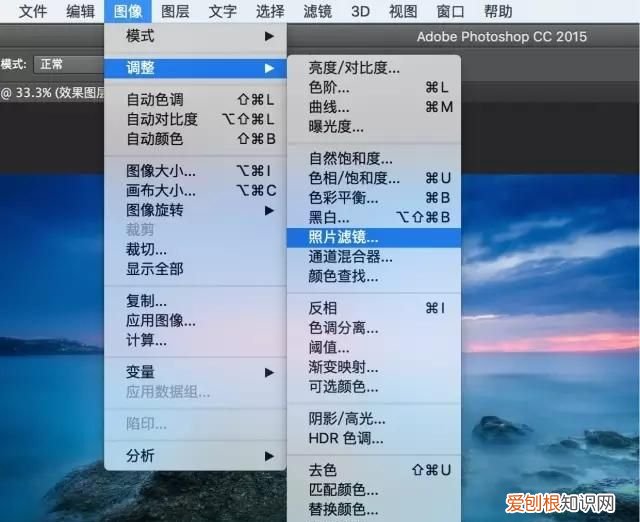Choose 曲线... adjustment
This screenshot has height=522, width=640.
(x=374, y=107)
